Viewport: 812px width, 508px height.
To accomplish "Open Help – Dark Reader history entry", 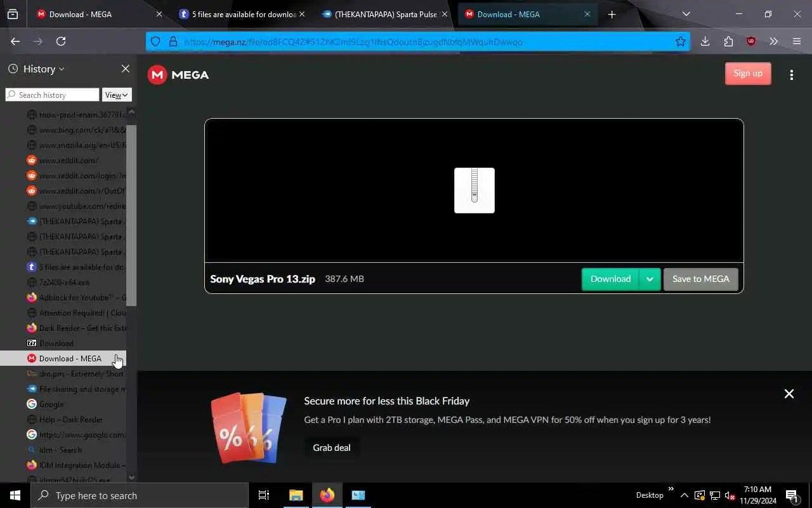I will (63, 420).
